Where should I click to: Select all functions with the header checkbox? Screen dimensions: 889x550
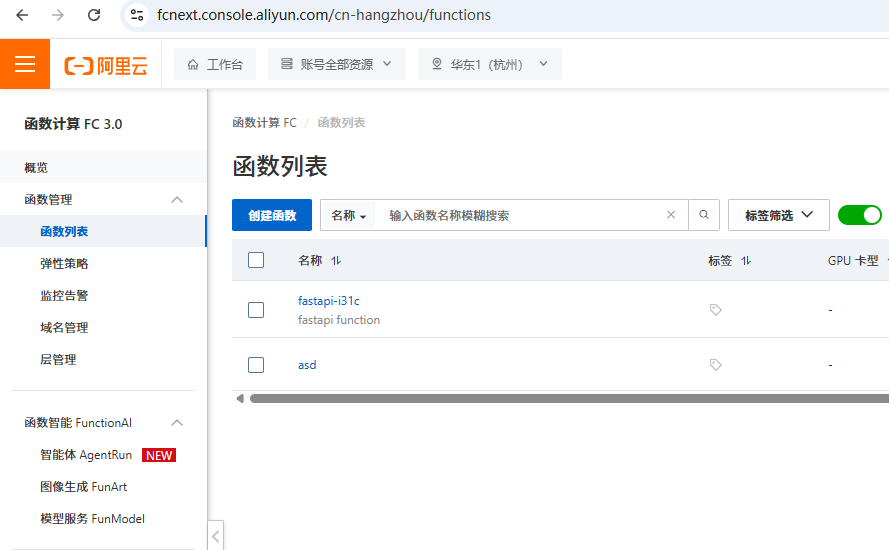click(256, 260)
